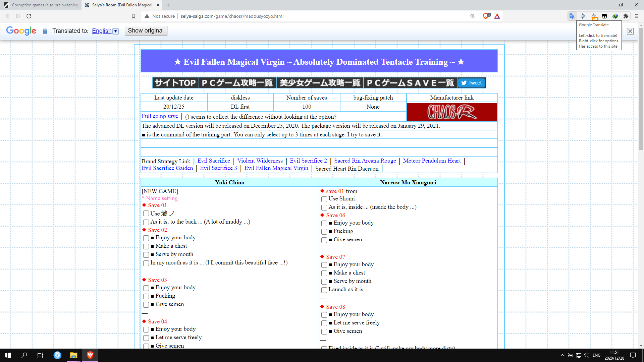Image resolution: width=644 pixels, height=362 pixels.
Task: Open Windows taskbar search
Action: click(x=24, y=355)
